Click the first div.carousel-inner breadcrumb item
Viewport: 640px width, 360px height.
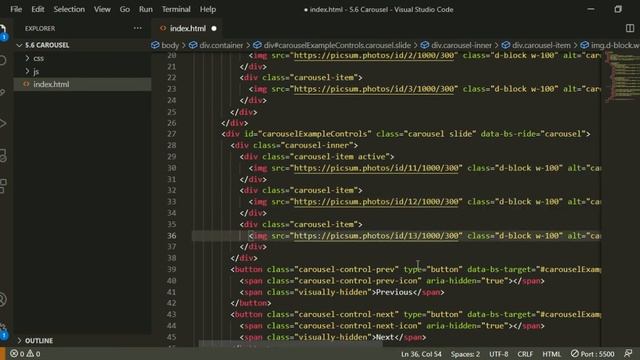(456, 45)
